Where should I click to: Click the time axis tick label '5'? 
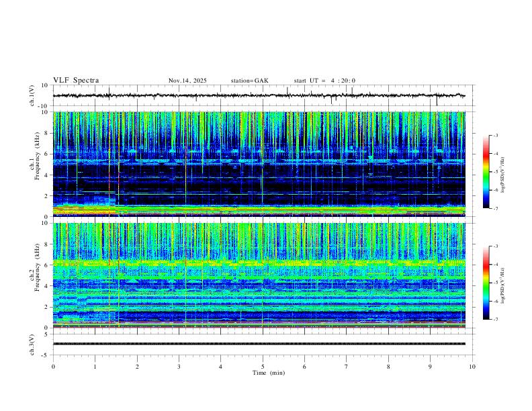(x=263, y=367)
